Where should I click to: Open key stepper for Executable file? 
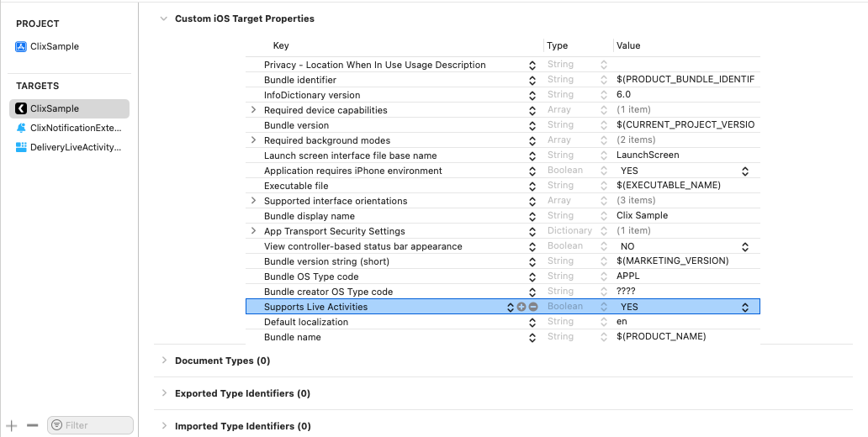coord(532,186)
